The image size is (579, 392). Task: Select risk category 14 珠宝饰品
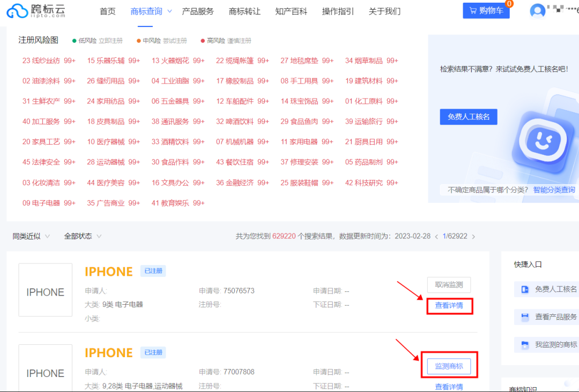pyautogui.click(x=307, y=101)
